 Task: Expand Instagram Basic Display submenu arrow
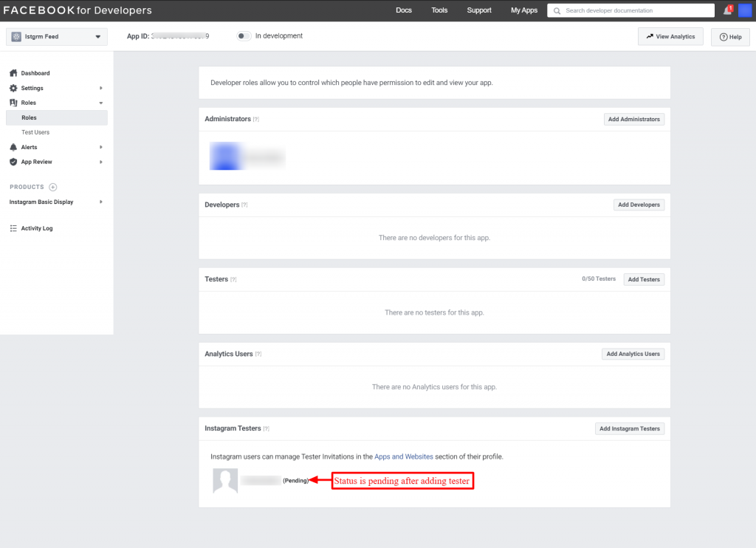pyautogui.click(x=100, y=202)
